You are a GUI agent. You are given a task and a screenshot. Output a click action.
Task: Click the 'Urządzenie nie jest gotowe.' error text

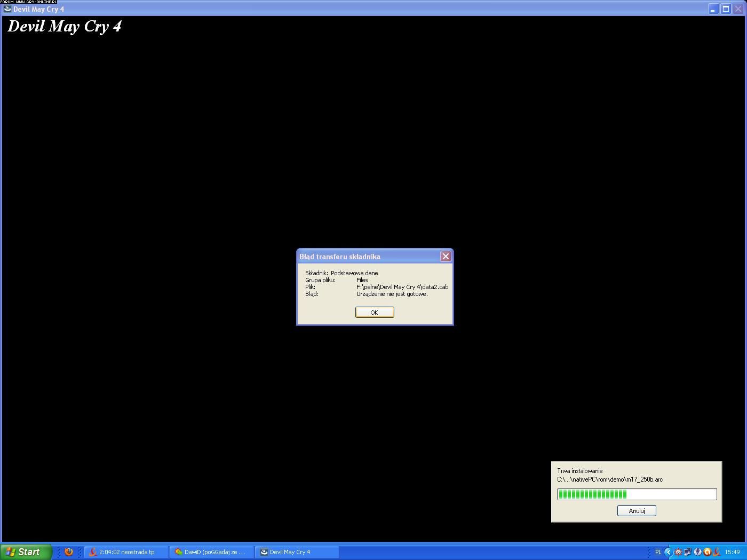tap(392, 294)
